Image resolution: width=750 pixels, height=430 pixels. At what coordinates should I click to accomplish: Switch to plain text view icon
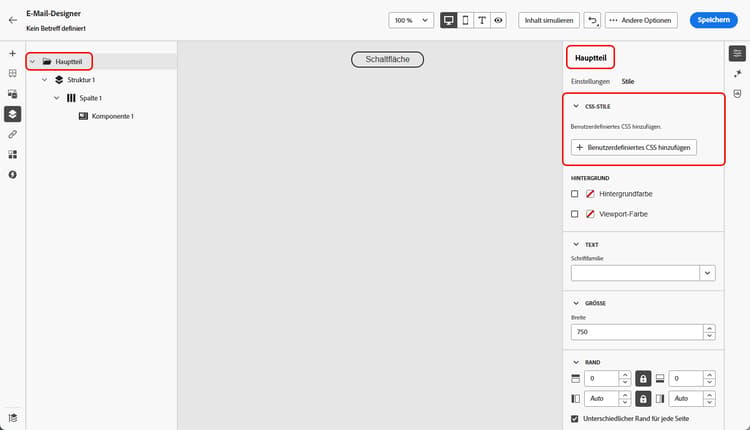tap(482, 20)
